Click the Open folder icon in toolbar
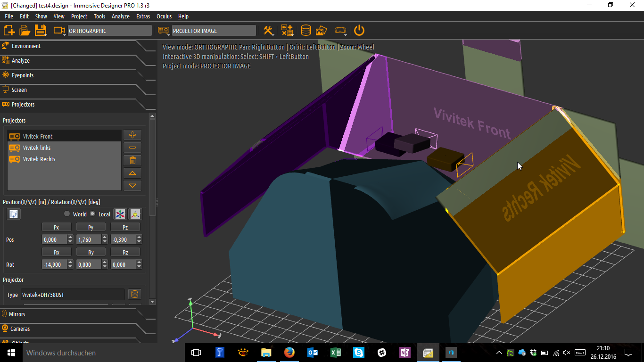Viewport: 644px width, 362px height. [25, 31]
